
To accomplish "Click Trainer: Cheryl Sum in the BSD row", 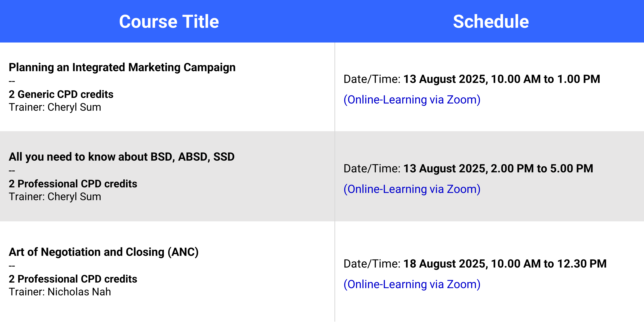I will 55,197.
